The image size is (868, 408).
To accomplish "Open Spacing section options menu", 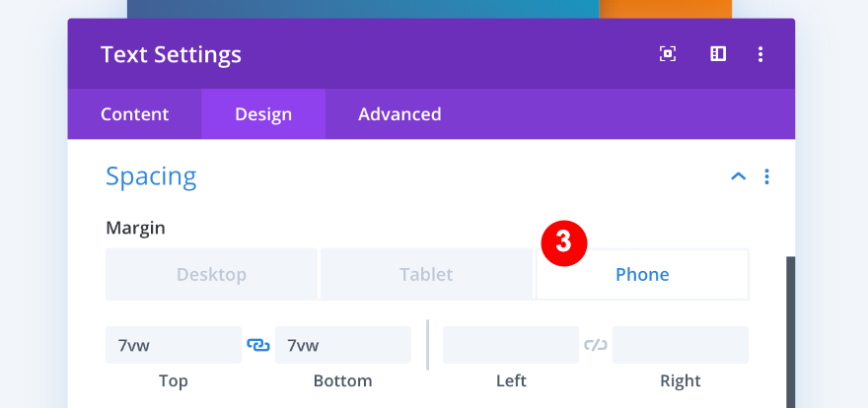I will coord(766,177).
